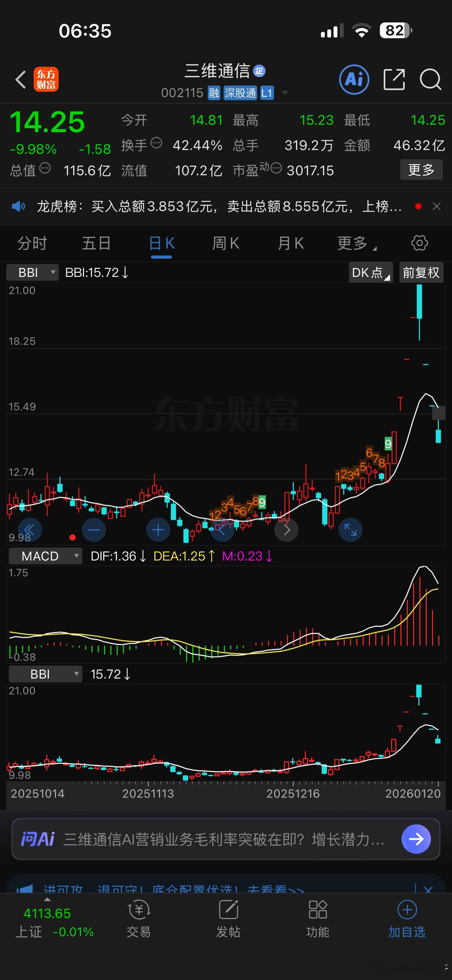
Task: Open the search magnifier icon
Action: click(430, 80)
